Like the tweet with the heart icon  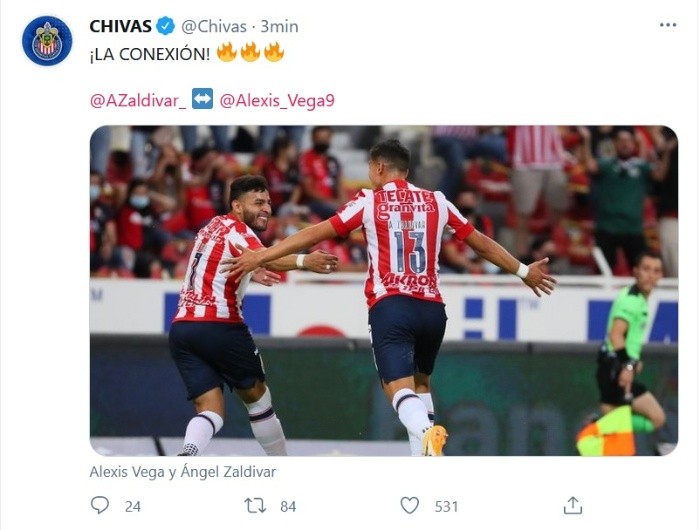[x=409, y=505]
